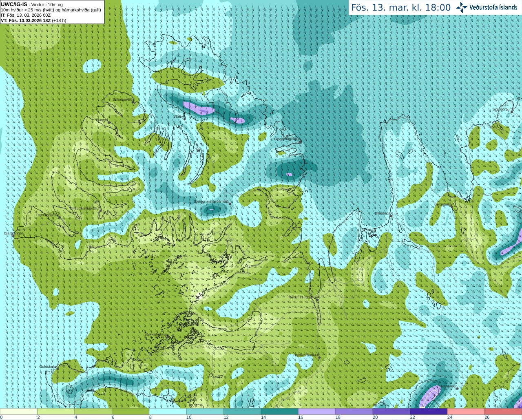Select the Flateyri station marker
The height and width of the screenshot is (420, 522).
point(109,122)
